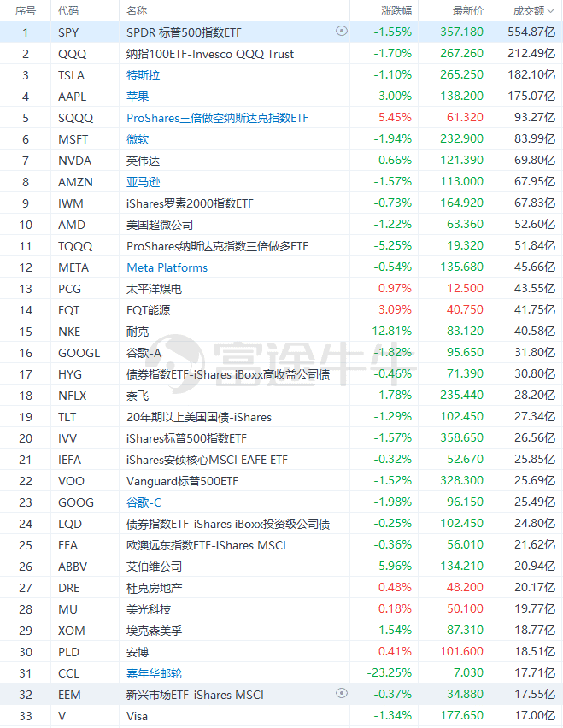
Task: Click the 英伟达 name cell
Action: click(x=143, y=161)
